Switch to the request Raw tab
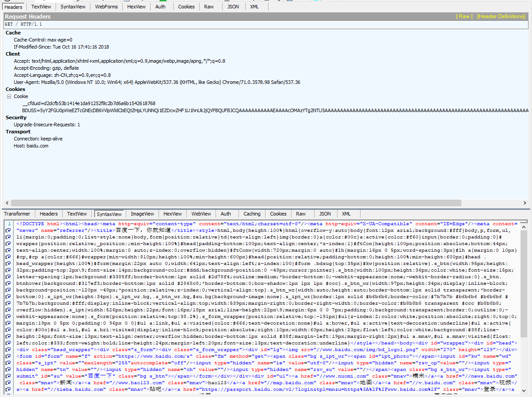Image resolution: width=532 pixels, height=397 pixels. [x=209, y=7]
